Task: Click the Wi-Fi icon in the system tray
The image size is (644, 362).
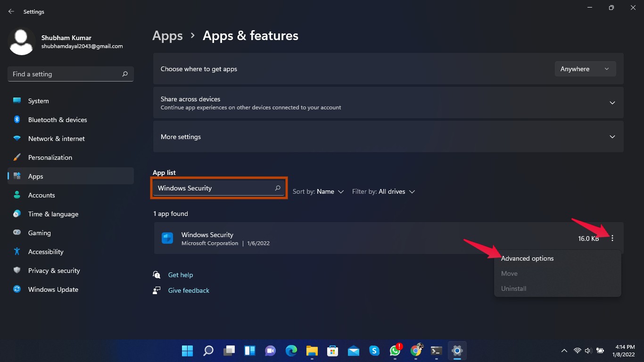Action: pyautogui.click(x=577, y=351)
